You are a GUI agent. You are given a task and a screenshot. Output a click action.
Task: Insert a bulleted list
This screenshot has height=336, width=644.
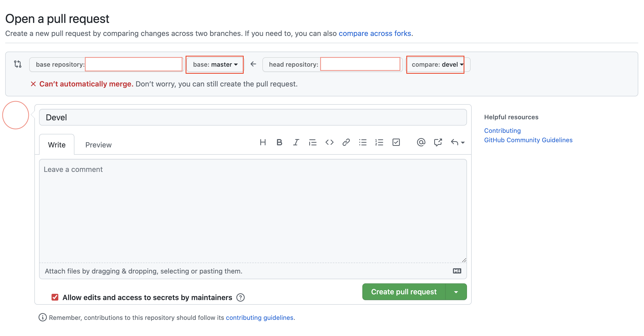[363, 142]
